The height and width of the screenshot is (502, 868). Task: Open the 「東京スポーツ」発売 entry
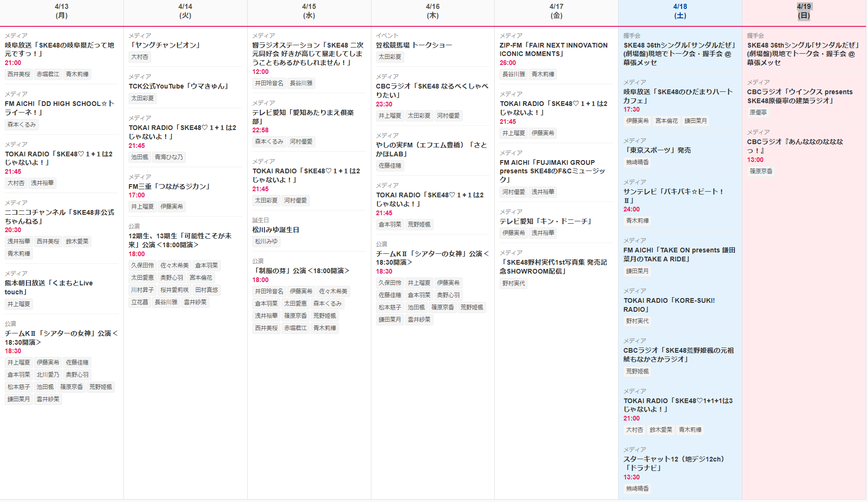coord(657,150)
